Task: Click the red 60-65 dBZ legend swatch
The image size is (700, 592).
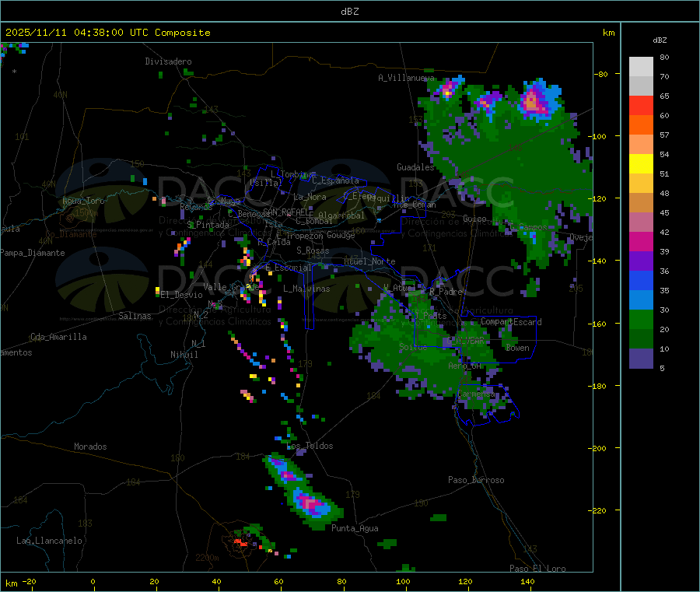Action: [x=641, y=105]
